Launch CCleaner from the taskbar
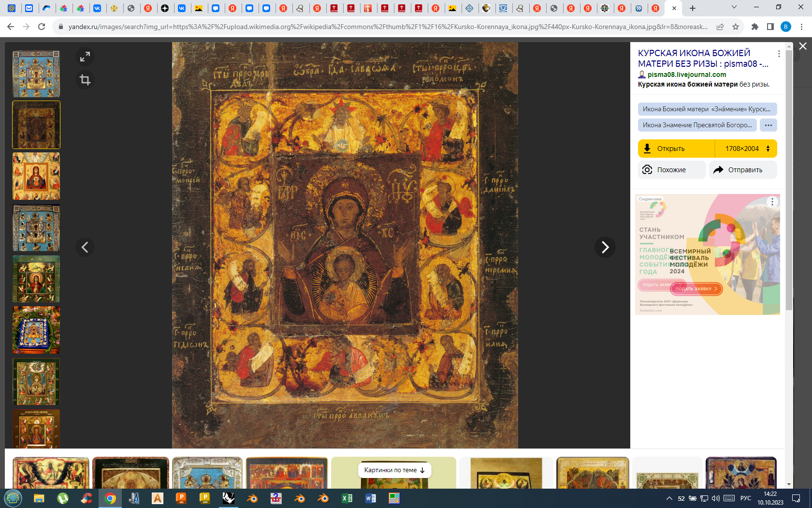This screenshot has width=812, height=508. tap(87, 498)
